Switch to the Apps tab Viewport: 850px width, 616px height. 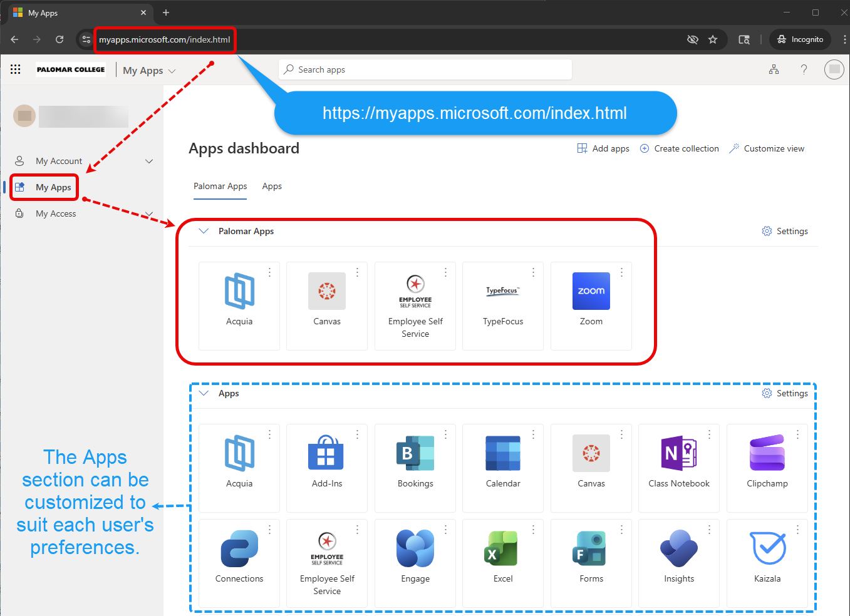[272, 187]
